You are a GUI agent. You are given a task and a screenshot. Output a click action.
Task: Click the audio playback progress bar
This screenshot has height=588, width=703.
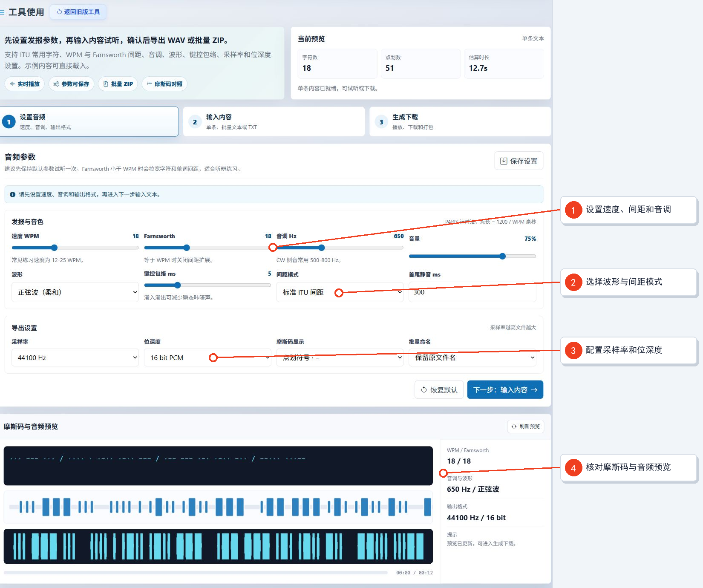tap(196, 573)
